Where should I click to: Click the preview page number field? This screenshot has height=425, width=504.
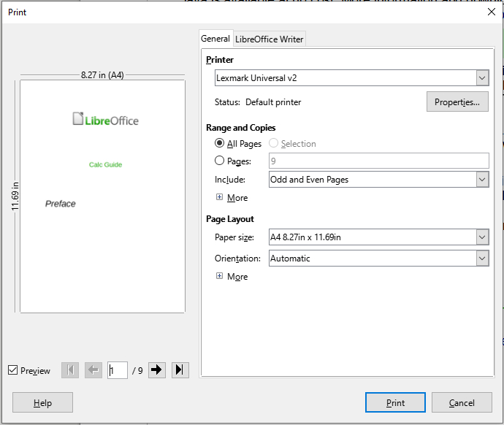coord(118,370)
